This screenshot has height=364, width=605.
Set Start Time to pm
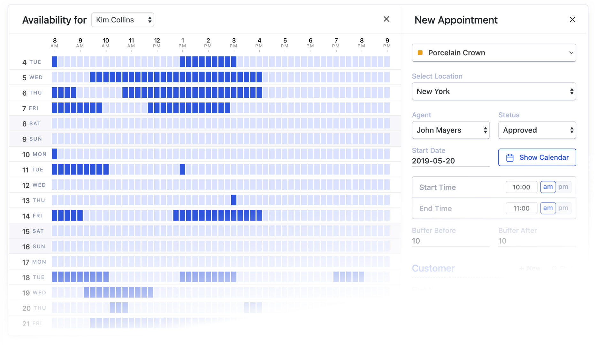[563, 187]
